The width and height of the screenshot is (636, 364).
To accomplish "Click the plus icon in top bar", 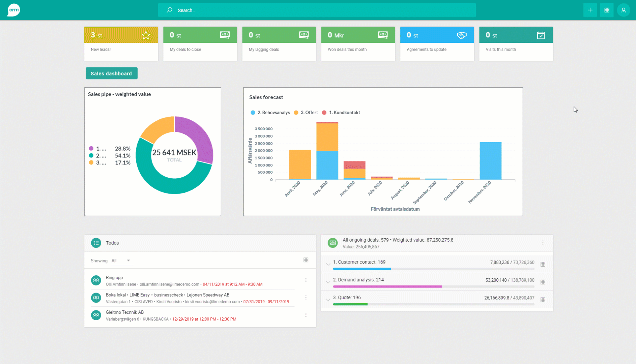I will click(590, 10).
